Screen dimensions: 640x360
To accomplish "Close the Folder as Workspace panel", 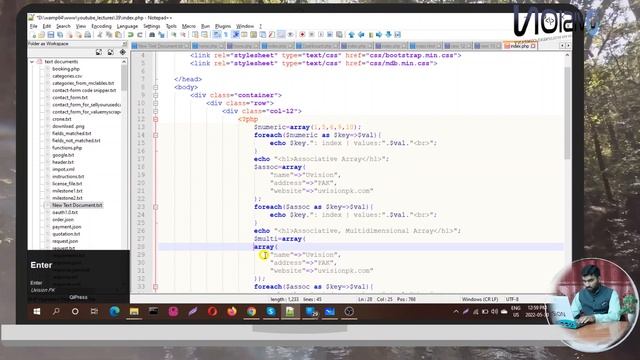I will coord(124,44).
